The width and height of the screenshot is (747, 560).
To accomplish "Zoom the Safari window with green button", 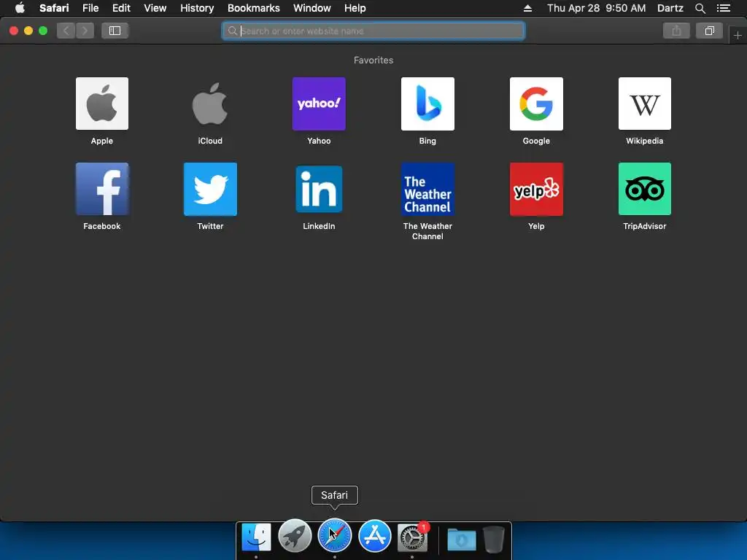I will (x=43, y=31).
